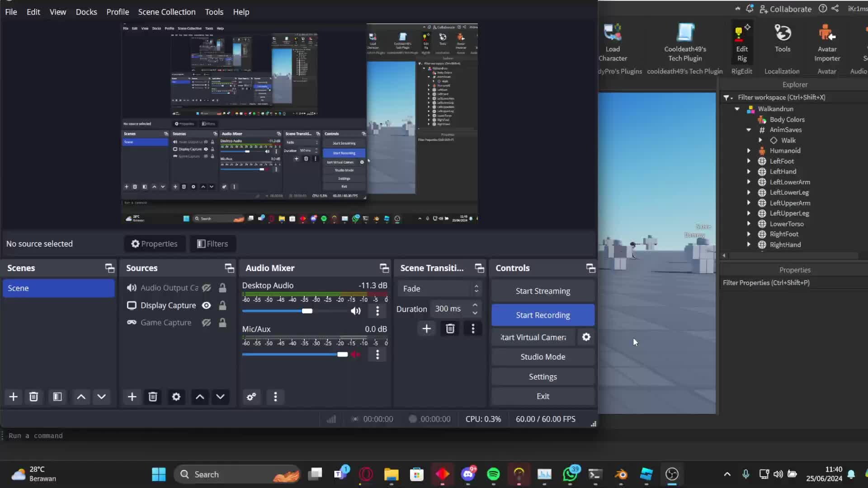Mute the Desktop Audio speaker icon
Screen dimensions: 868x488
click(356, 311)
